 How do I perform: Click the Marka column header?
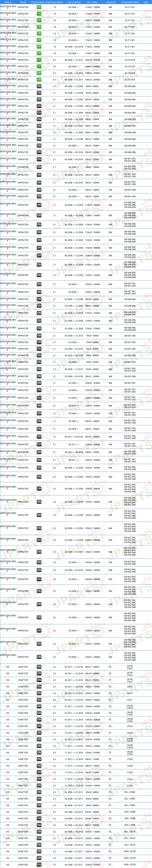7,2
